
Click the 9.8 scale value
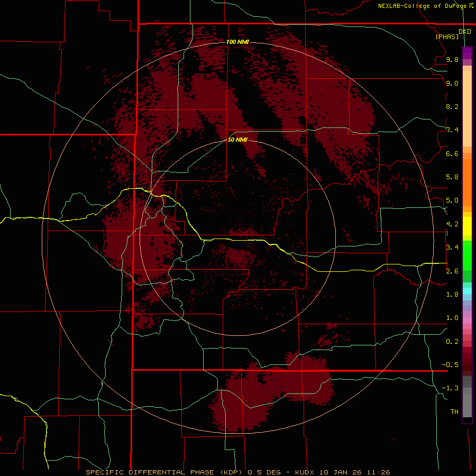(452, 59)
